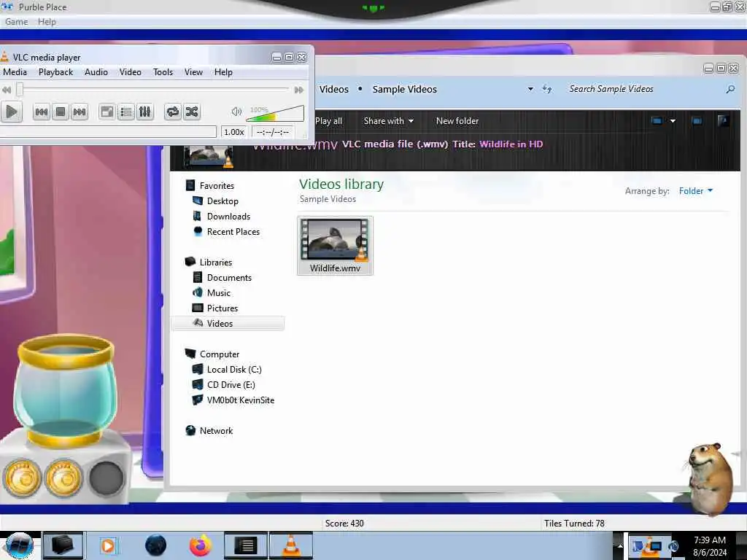The height and width of the screenshot is (560, 747).
Task: Mute VLC with the speaker icon
Action: 236,112
